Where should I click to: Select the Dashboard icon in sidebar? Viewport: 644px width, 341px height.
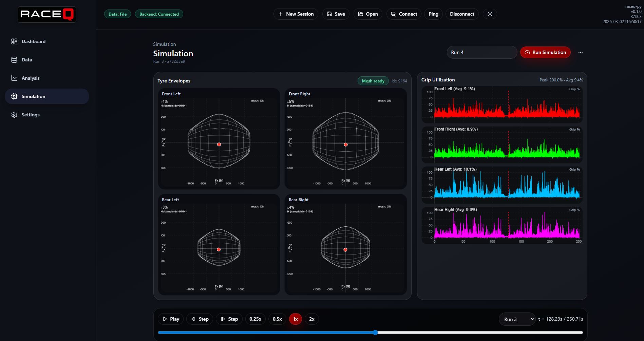point(14,41)
